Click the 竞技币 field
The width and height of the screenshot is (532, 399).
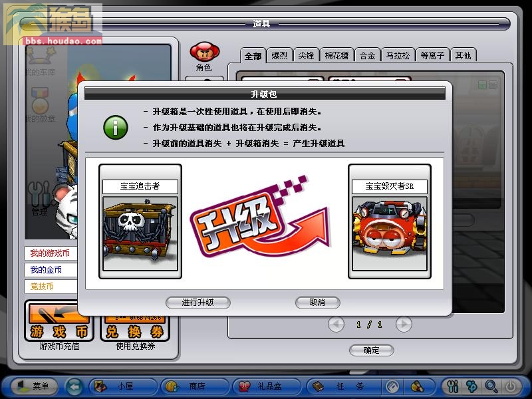(51, 287)
